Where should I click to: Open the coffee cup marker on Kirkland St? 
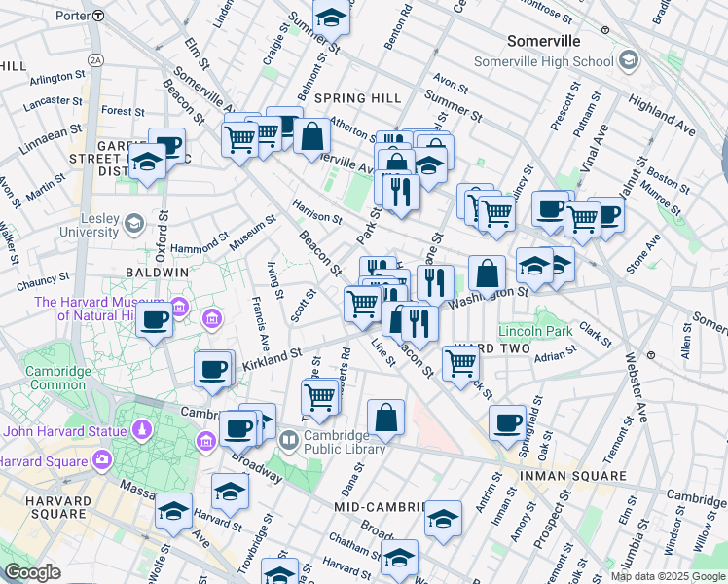(213, 370)
